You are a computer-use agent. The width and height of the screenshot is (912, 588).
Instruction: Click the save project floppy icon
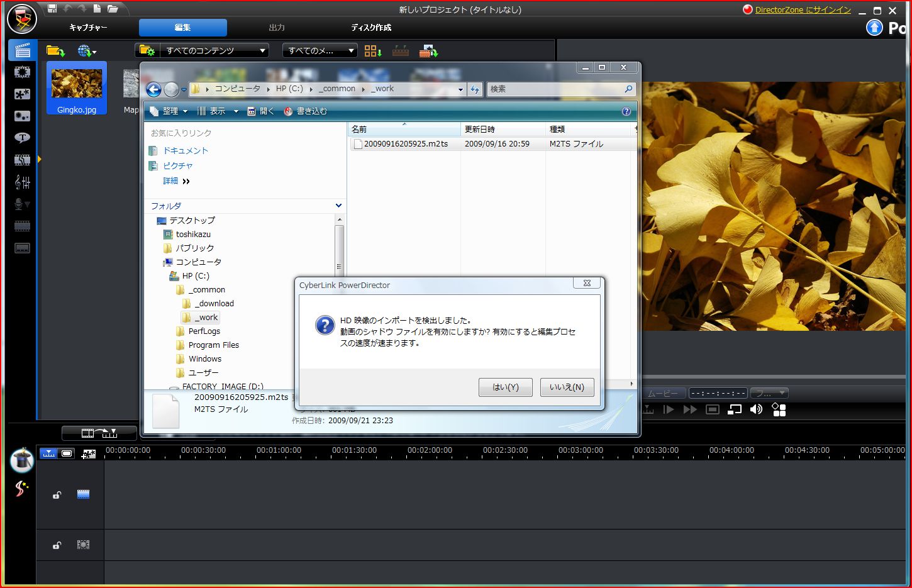[x=52, y=8]
